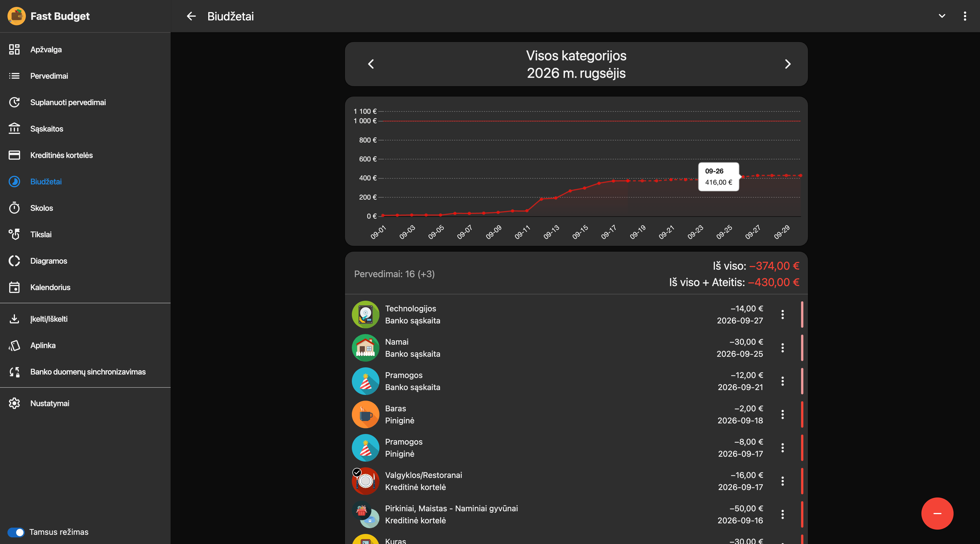
Task: Add expense with red minus button
Action: point(937,514)
